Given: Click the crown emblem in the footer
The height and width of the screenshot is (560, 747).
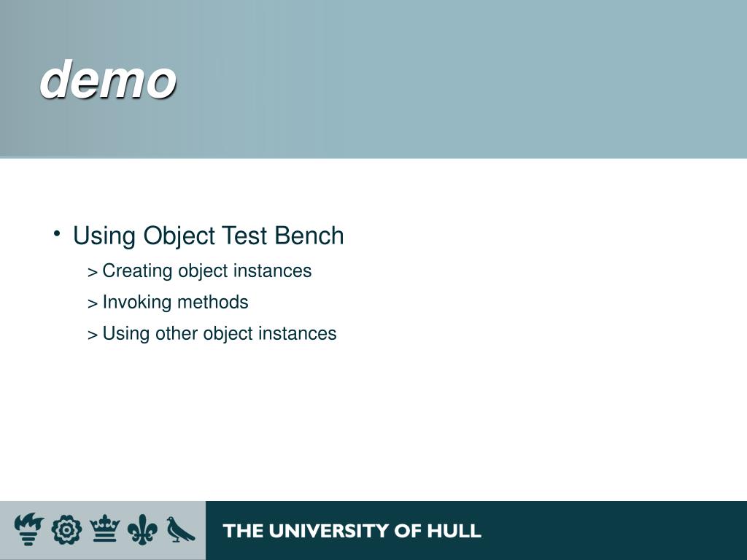Looking at the screenshot, I should point(105,528).
